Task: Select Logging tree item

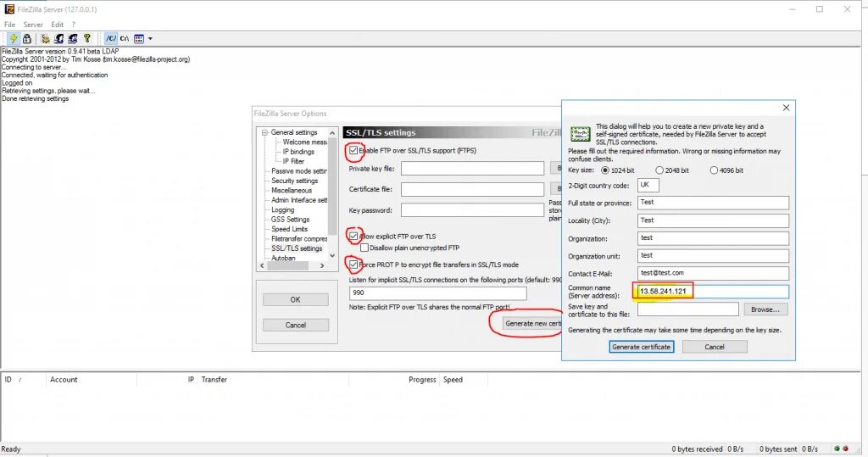Action: click(x=282, y=210)
